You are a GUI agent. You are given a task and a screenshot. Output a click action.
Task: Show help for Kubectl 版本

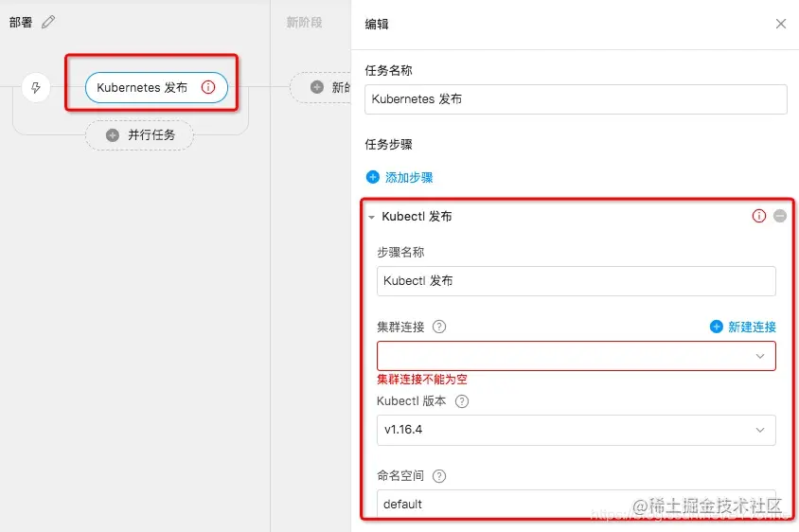pos(462,401)
